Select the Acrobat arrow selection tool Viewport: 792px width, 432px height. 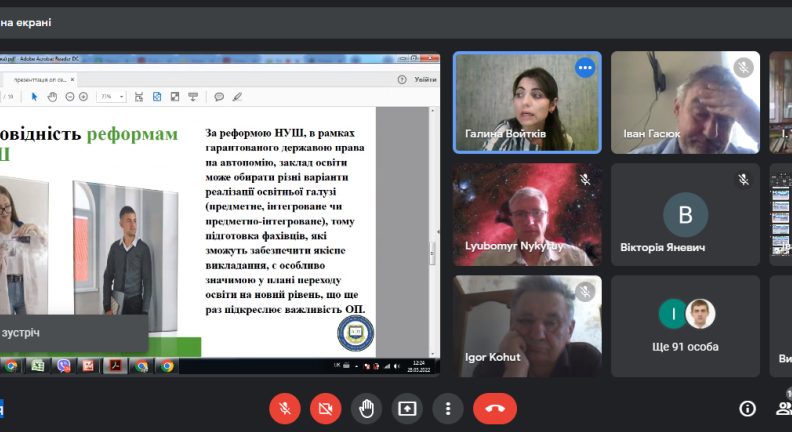tap(35, 97)
